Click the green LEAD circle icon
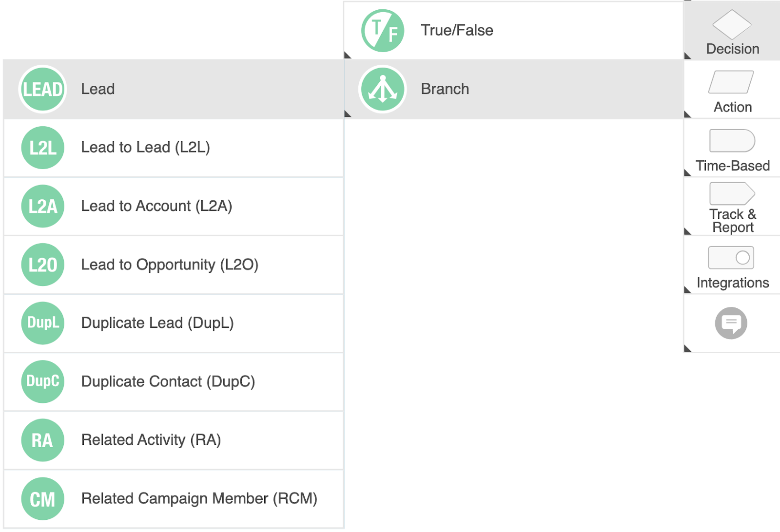780x532 pixels. tap(42, 89)
